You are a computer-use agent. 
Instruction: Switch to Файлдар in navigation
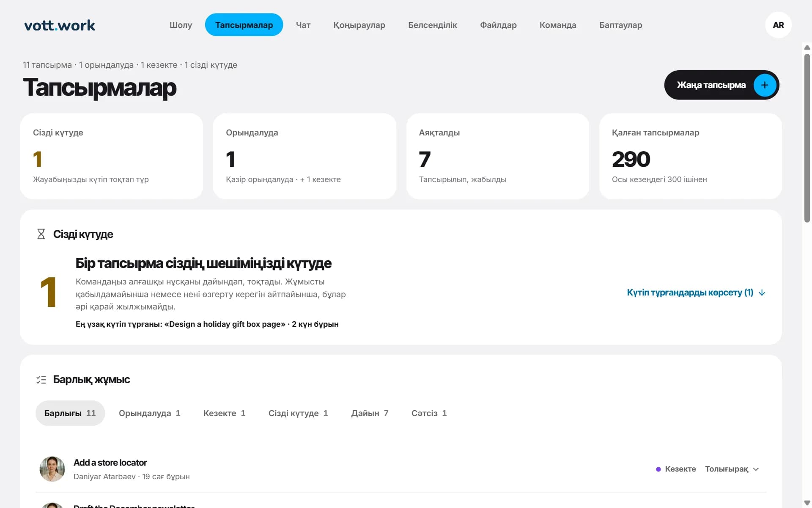pos(498,25)
